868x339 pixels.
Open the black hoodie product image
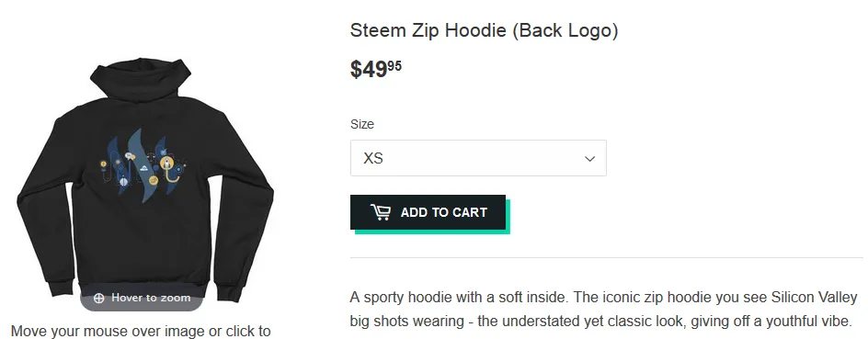pyautogui.click(x=145, y=180)
